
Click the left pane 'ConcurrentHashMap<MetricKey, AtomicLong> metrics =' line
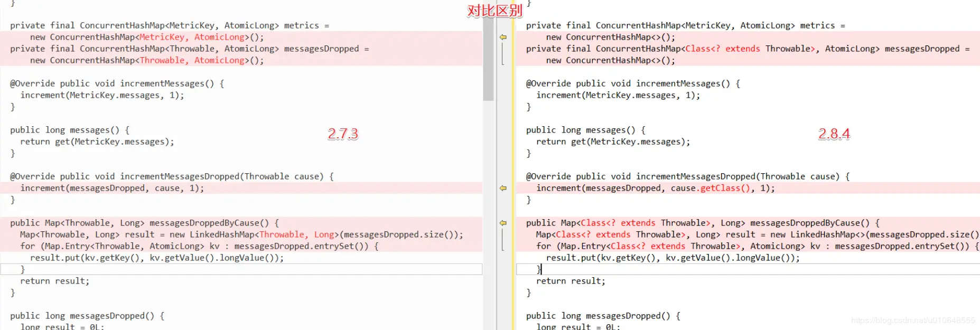(x=170, y=25)
